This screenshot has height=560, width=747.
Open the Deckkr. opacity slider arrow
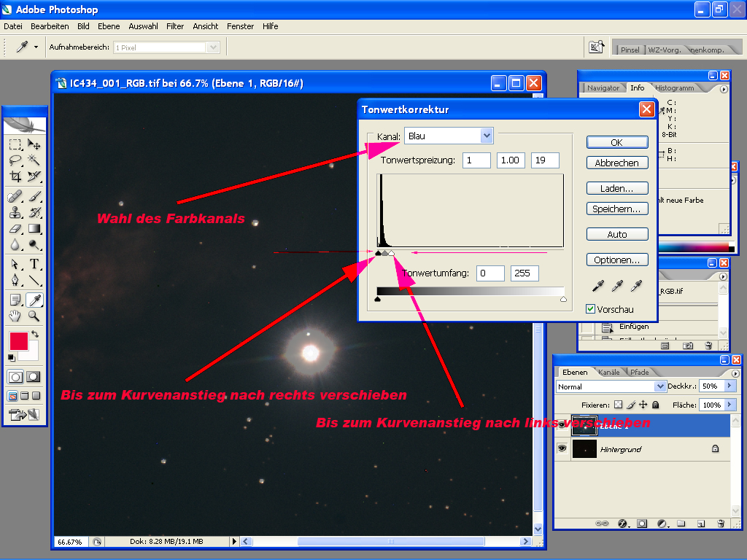[729, 386]
